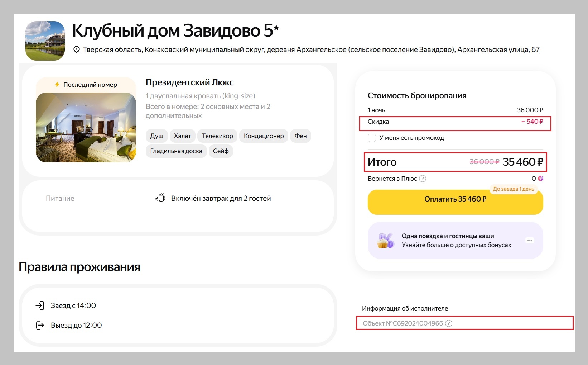588x365 pixels.
Task: Open Одна поездка и гостинцы ваши banner
Action: (455, 240)
